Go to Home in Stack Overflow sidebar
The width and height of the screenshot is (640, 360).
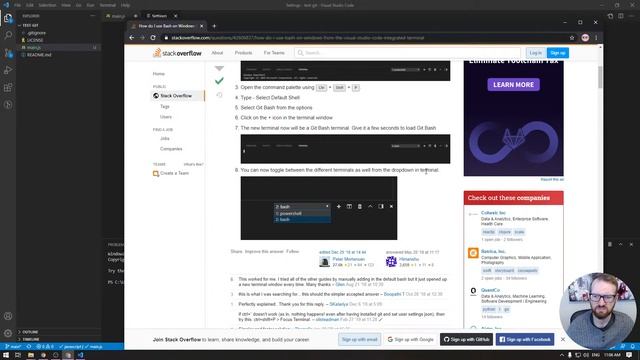(159, 74)
